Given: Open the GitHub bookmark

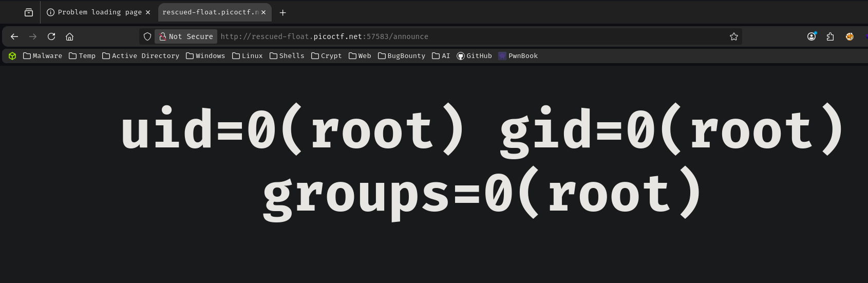Looking at the screenshot, I should point(474,56).
